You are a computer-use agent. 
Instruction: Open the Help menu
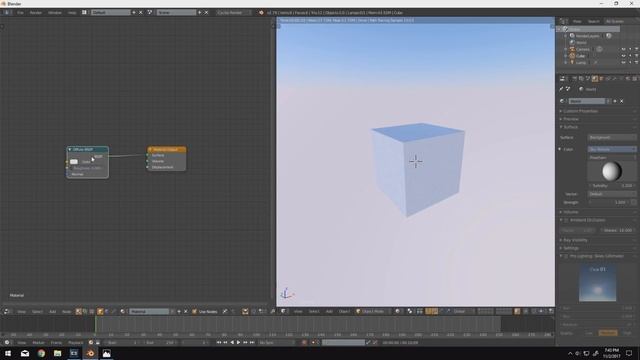click(72, 13)
